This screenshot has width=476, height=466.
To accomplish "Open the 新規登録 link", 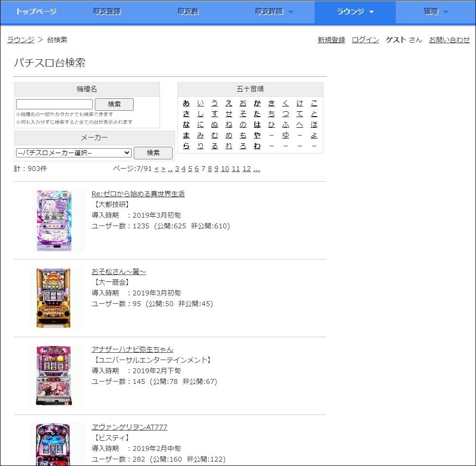I will pos(331,40).
